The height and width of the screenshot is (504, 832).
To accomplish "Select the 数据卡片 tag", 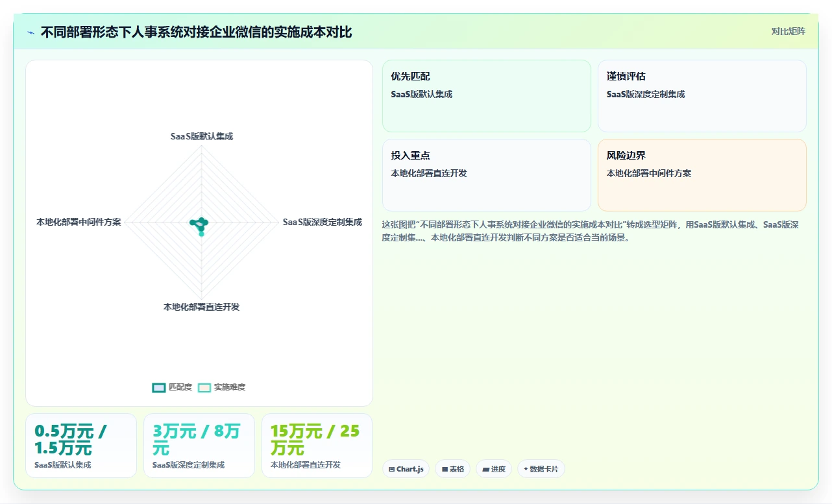I will pyautogui.click(x=541, y=469).
